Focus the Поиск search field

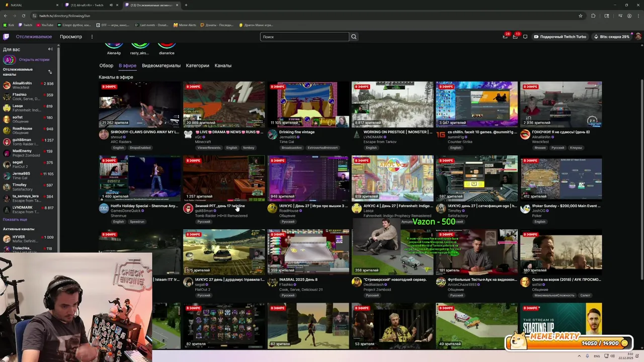point(304,37)
